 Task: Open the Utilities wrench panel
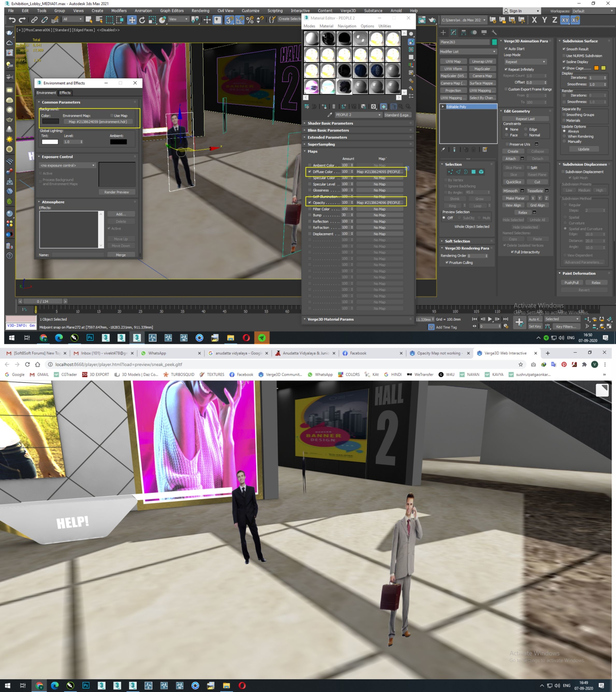point(494,32)
